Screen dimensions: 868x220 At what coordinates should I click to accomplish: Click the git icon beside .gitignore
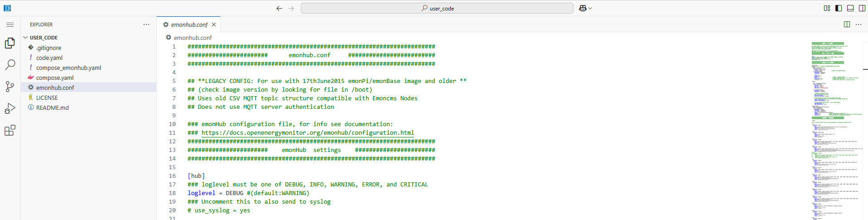(x=31, y=47)
